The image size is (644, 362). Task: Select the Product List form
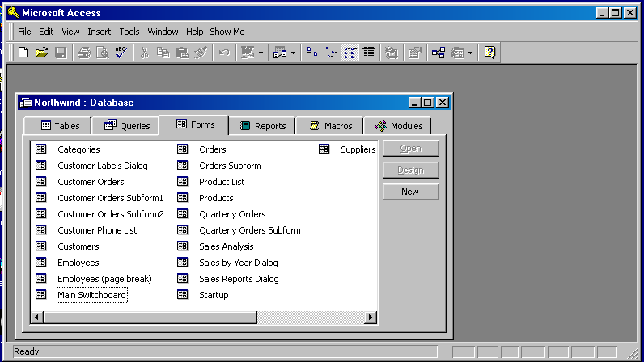pyautogui.click(x=222, y=182)
